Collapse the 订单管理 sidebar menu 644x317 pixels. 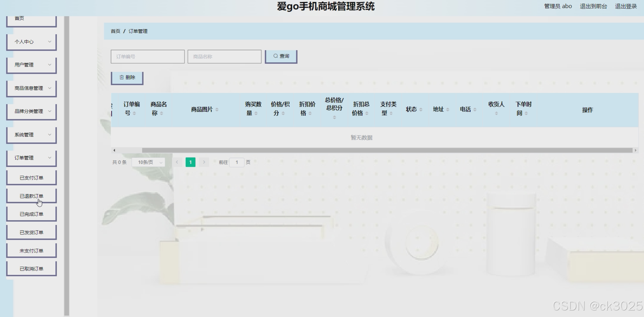[31, 158]
